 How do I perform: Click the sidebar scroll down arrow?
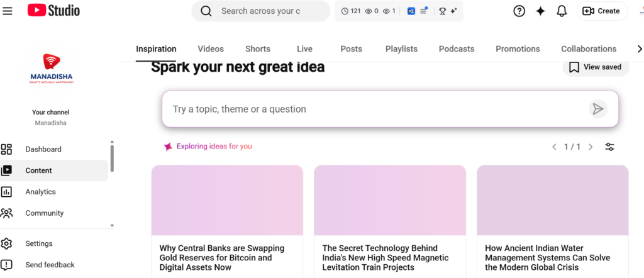112,226
